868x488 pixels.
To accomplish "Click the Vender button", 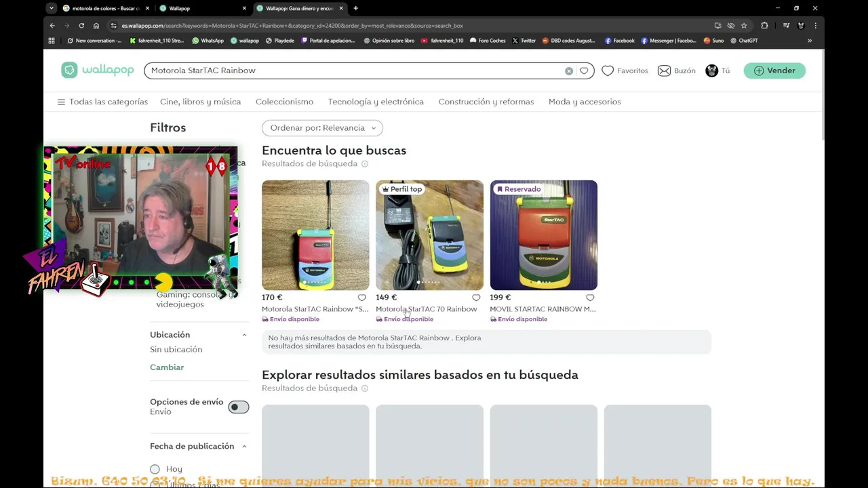I will (x=774, y=70).
